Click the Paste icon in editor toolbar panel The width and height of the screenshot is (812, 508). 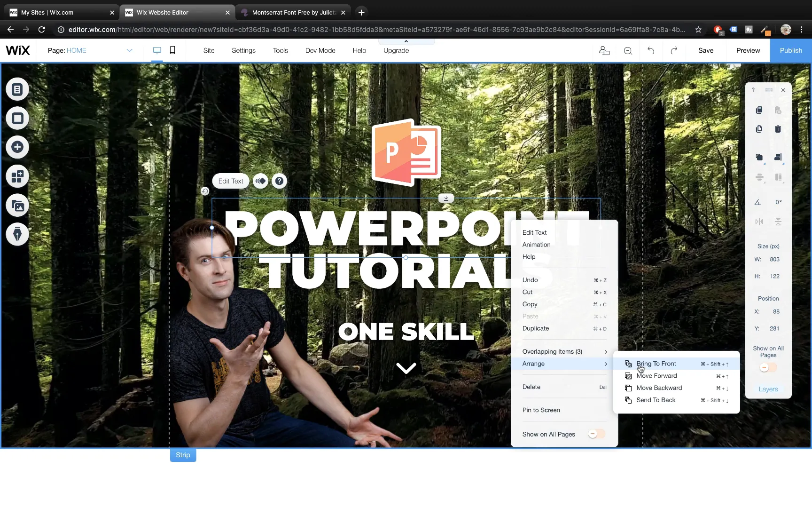coord(778,110)
